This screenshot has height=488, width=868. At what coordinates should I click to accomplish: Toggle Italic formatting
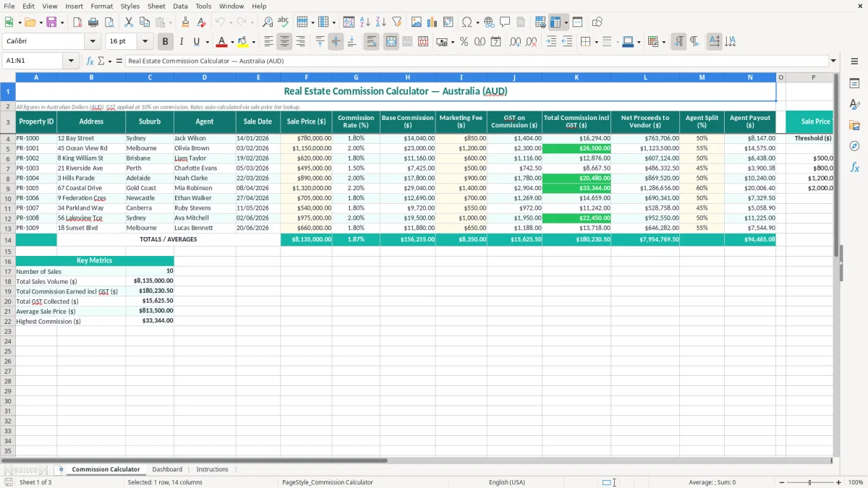[182, 42]
